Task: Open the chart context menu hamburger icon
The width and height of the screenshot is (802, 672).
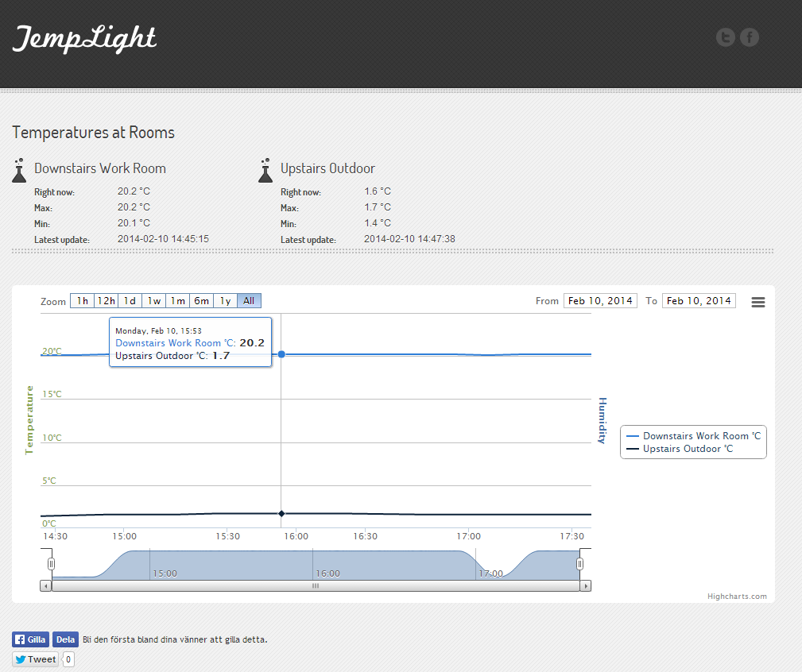Action: pos(758,302)
